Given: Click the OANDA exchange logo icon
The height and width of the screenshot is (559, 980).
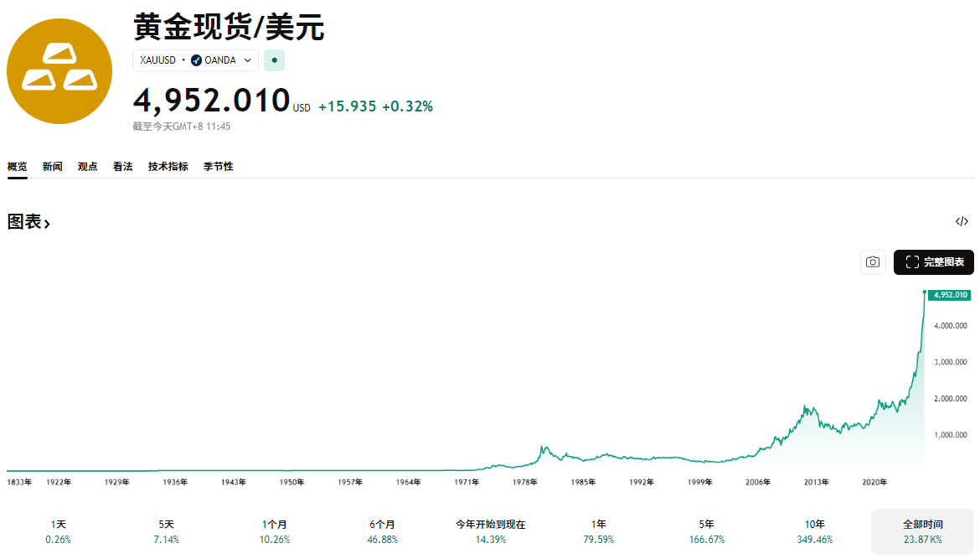Looking at the screenshot, I should point(196,60).
